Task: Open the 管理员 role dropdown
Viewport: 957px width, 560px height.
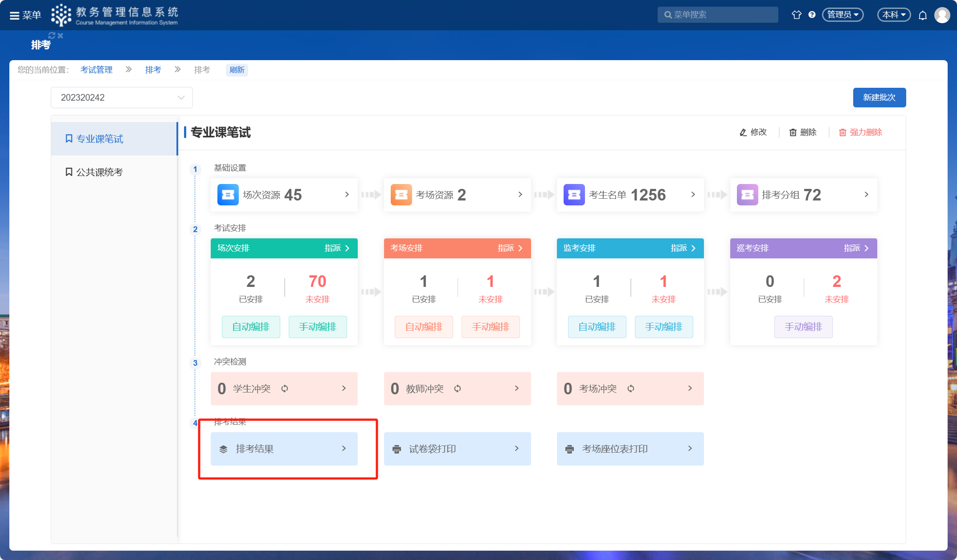Action: pos(842,15)
